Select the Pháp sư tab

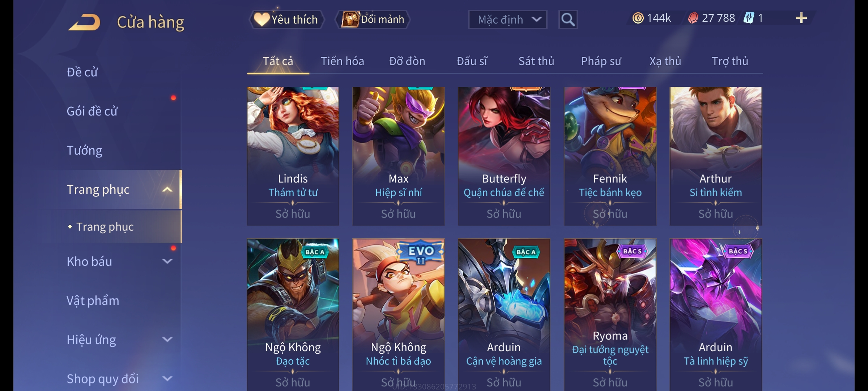pos(601,61)
